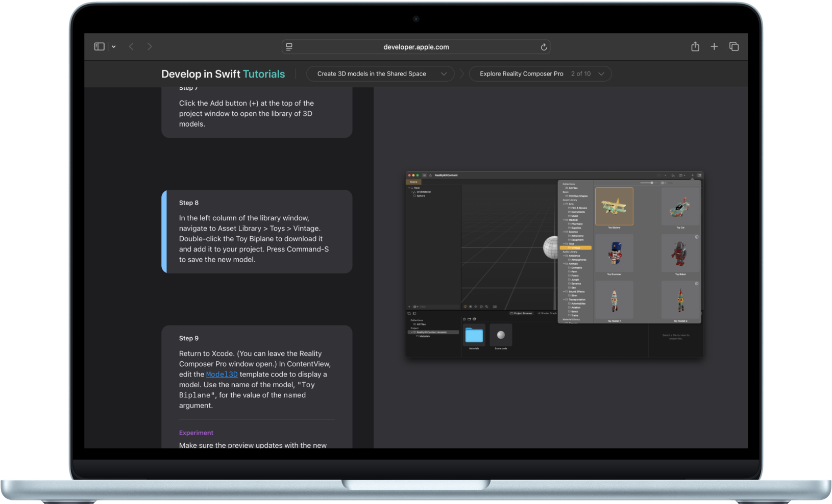Image resolution: width=832 pixels, height=504 pixels.
Task: Open a new tab with plus button
Action: (x=714, y=46)
